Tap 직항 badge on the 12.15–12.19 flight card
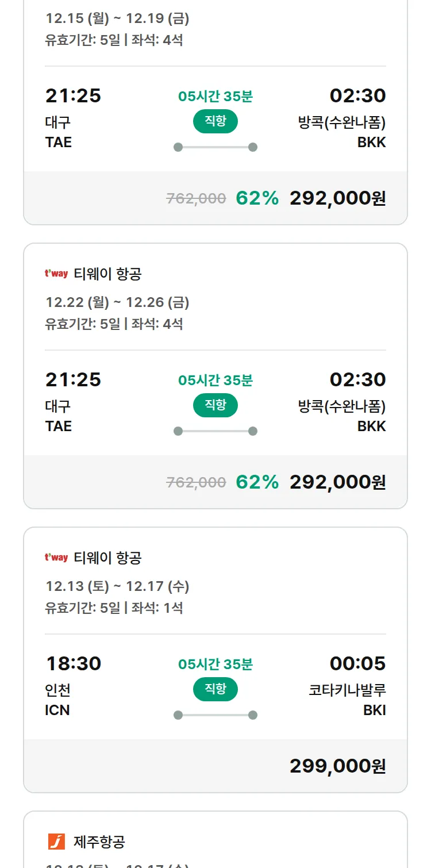431x868 pixels. (215, 121)
